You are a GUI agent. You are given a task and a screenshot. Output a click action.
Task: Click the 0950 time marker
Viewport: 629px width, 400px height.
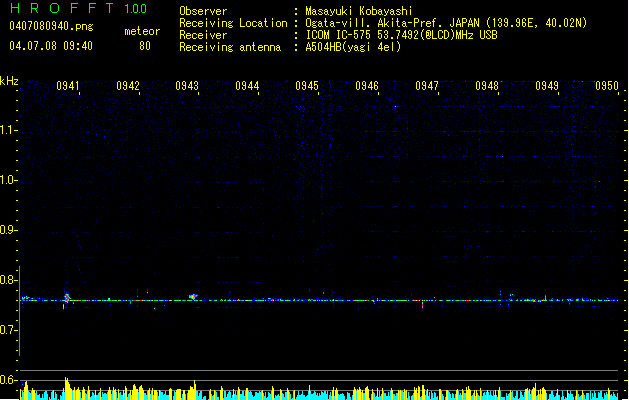[607, 86]
